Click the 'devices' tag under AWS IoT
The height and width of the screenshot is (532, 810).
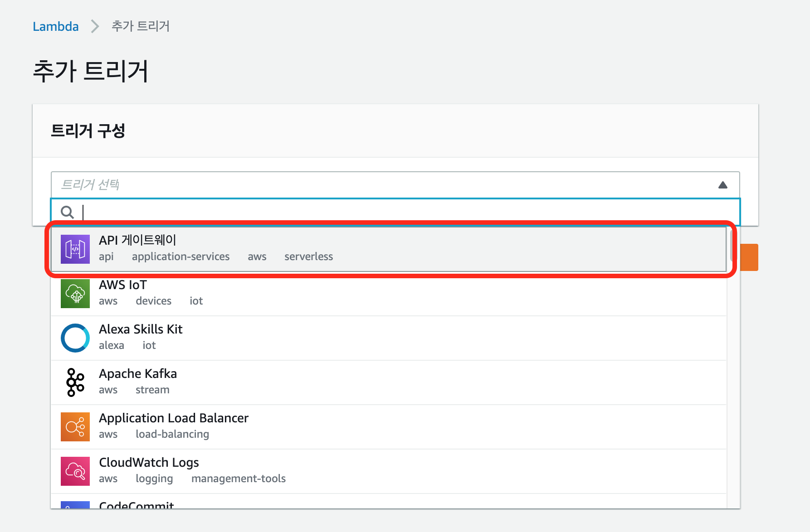point(154,301)
